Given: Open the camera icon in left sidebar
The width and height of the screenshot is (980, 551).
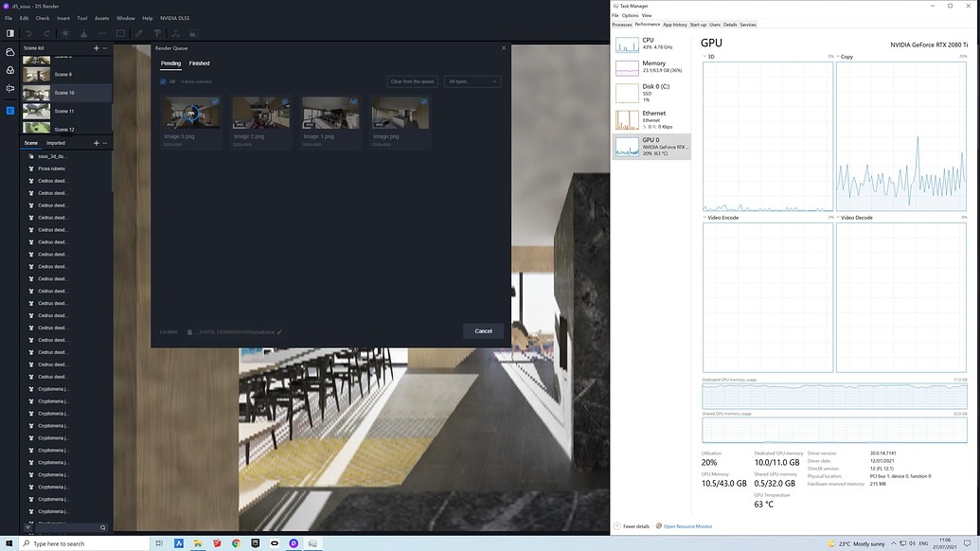Looking at the screenshot, I should pyautogui.click(x=10, y=89).
